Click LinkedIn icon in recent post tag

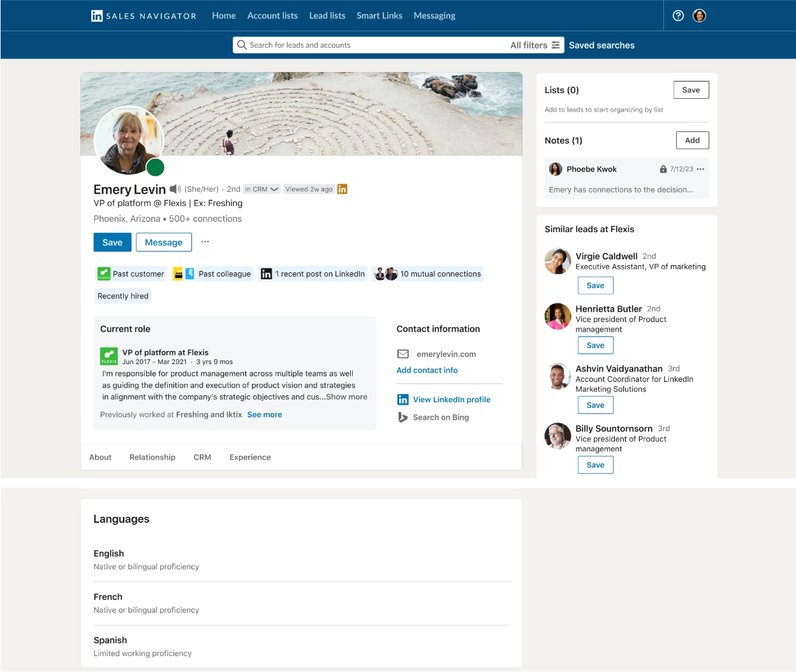(x=267, y=274)
